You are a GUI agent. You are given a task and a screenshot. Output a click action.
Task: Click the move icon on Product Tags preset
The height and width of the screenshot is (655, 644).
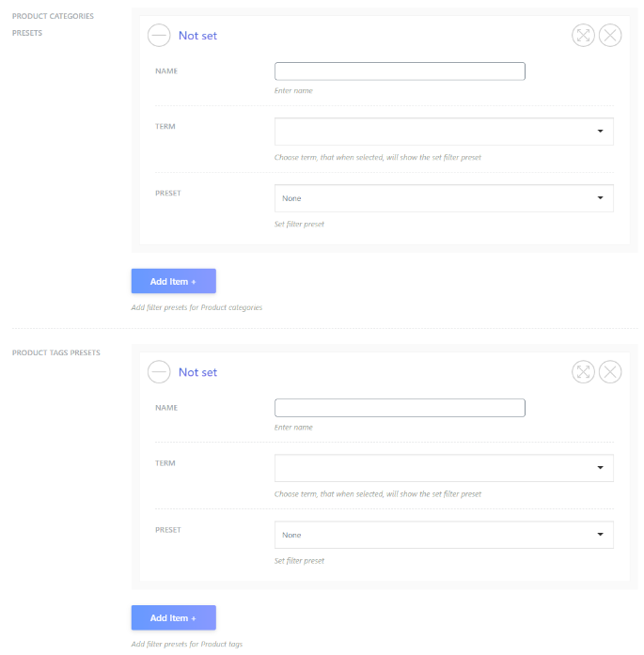pyautogui.click(x=583, y=372)
